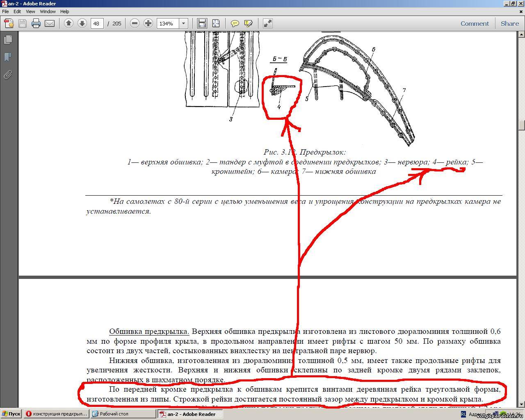Open the zoom percentage dropdown arrow
The height and width of the screenshot is (420, 525).
pyautogui.click(x=184, y=23)
